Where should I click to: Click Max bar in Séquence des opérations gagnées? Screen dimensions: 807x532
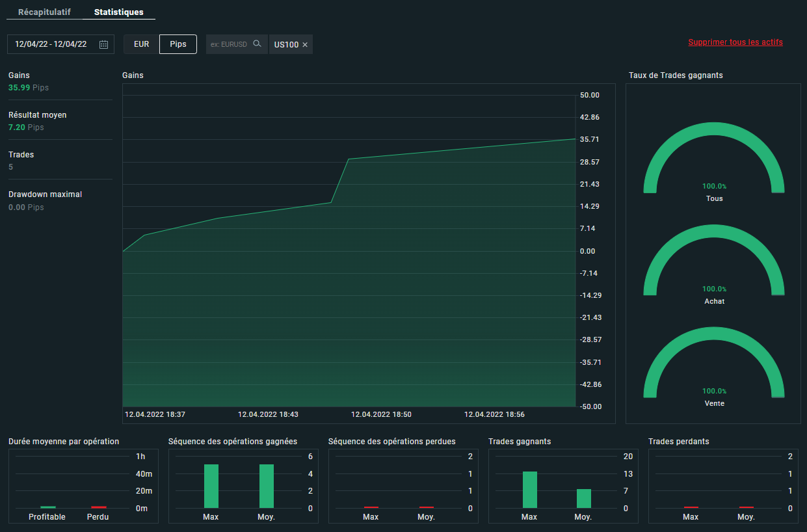pyautogui.click(x=211, y=486)
